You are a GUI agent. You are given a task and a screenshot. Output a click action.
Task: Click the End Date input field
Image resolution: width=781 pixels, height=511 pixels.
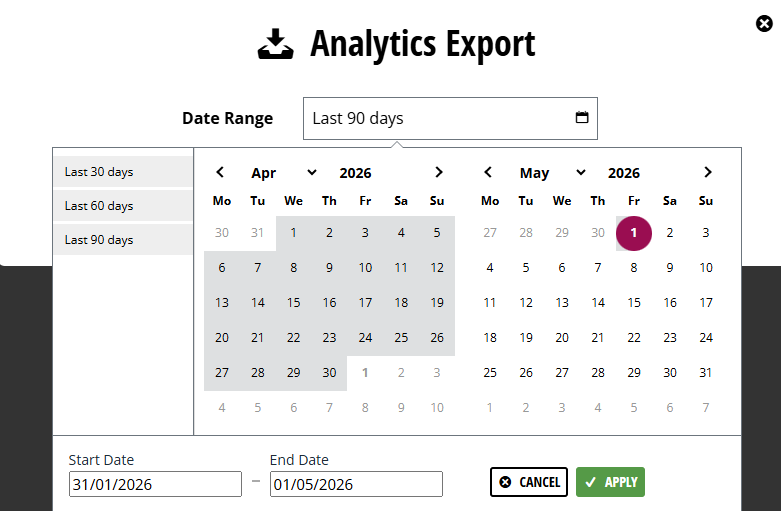pyautogui.click(x=356, y=484)
